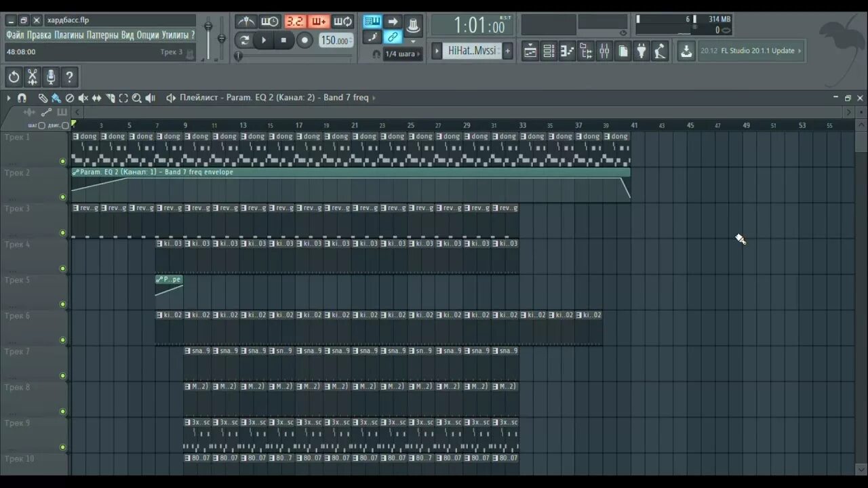
Task: Open help with the question mark button
Action: pos(69,77)
